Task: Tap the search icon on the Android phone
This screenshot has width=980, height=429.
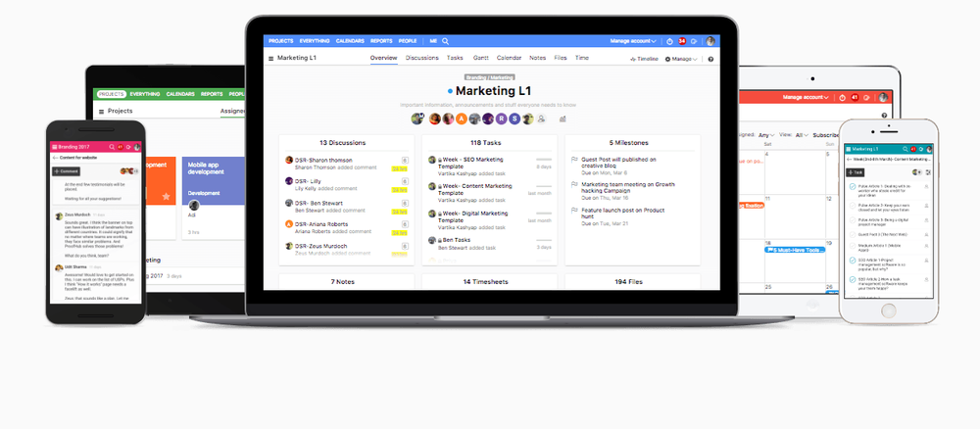Action: coord(112,147)
